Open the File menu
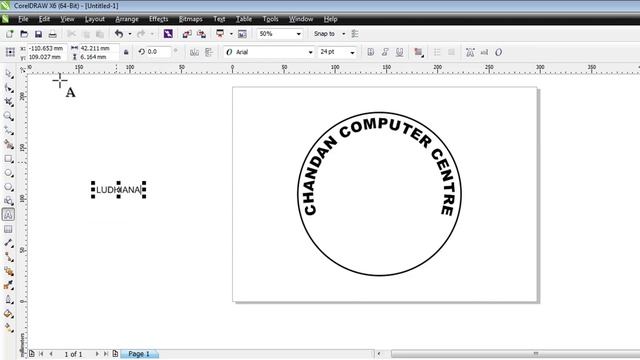640x360 pixels. tap(23, 19)
